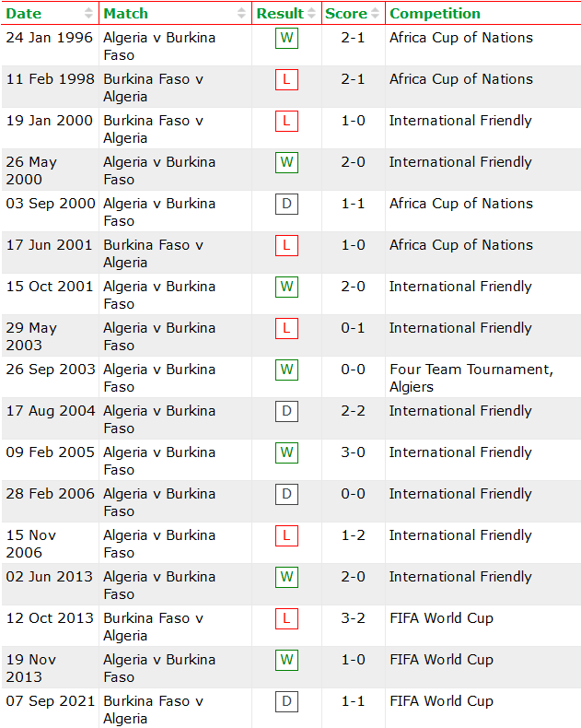Click the W badge in the 26 Sep 2003 row
The width and height of the screenshot is (581, 728).
286,370
